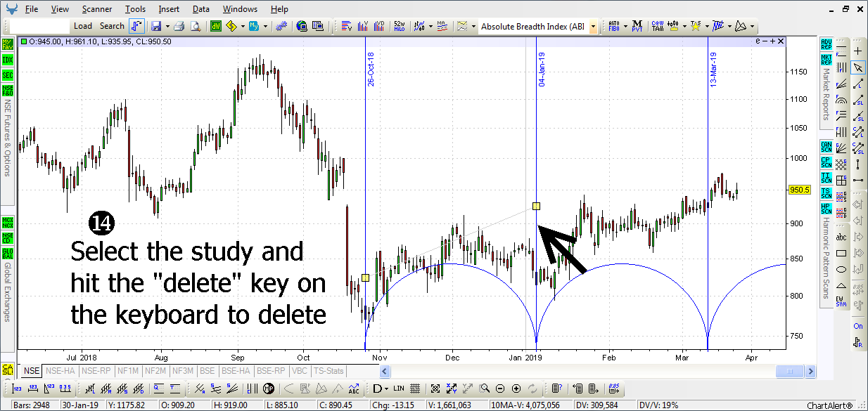Toggle the chart grid icon
Image resolution: width=868 pixels, height=411 pixels.
(415, 388)
